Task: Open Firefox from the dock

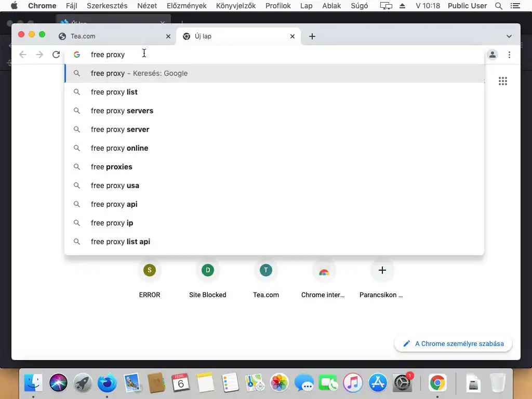Action: 107,383
